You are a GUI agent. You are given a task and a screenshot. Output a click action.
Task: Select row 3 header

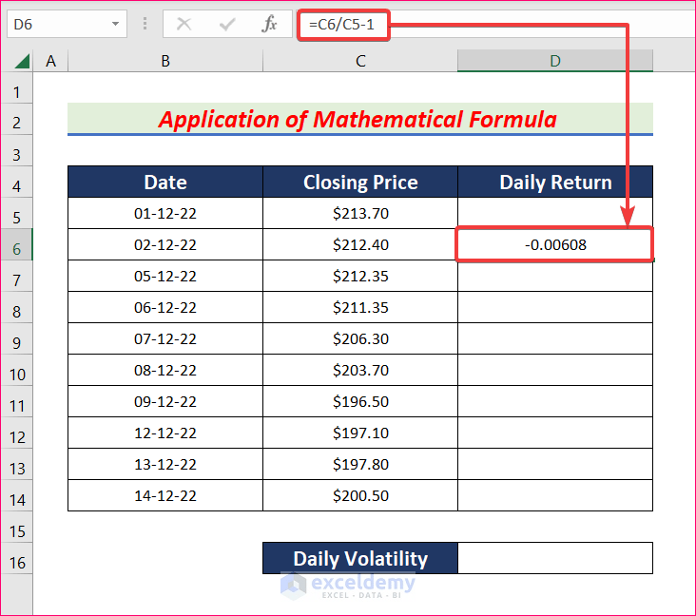tap(17, 151)
